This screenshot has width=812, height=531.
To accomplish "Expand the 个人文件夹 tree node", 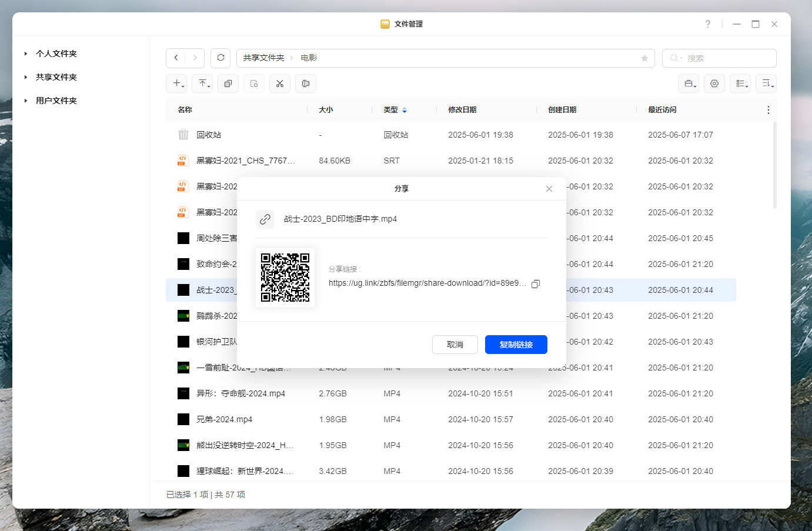I will coord(26,54).
